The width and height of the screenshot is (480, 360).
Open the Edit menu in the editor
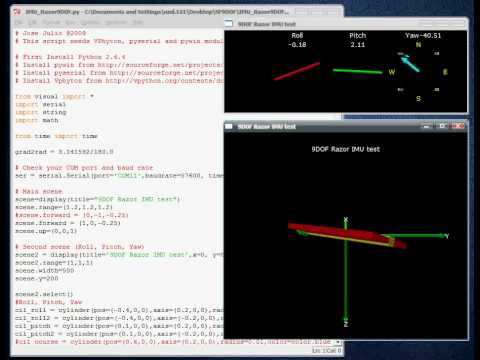[32, 22]
